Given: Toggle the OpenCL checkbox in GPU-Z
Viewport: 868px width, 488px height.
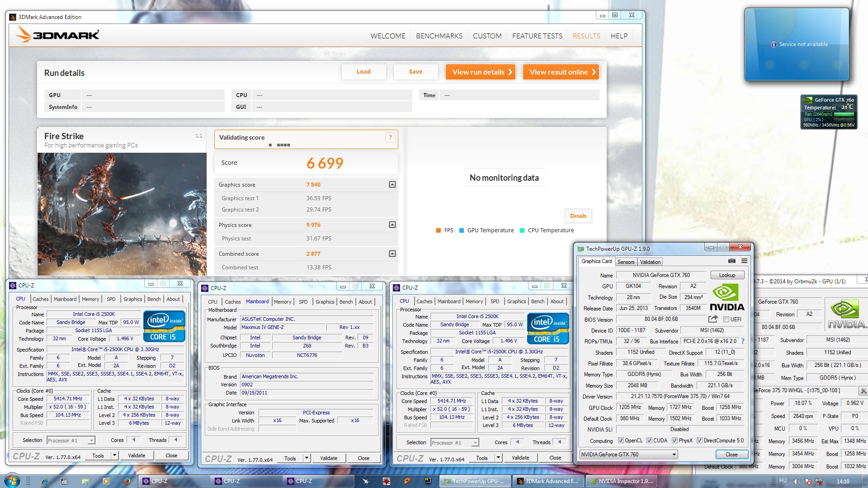Looking at the screenshot, I should (621, 441).
